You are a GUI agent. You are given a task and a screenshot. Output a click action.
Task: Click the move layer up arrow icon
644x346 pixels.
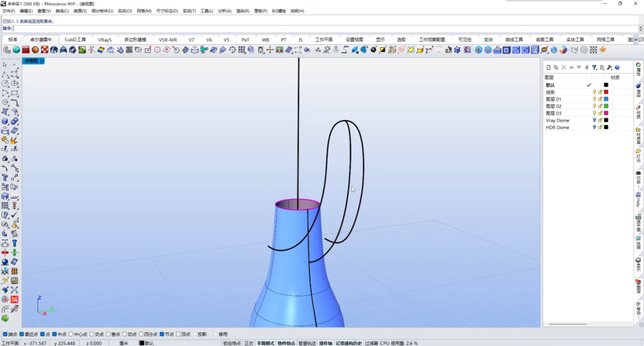571,67
